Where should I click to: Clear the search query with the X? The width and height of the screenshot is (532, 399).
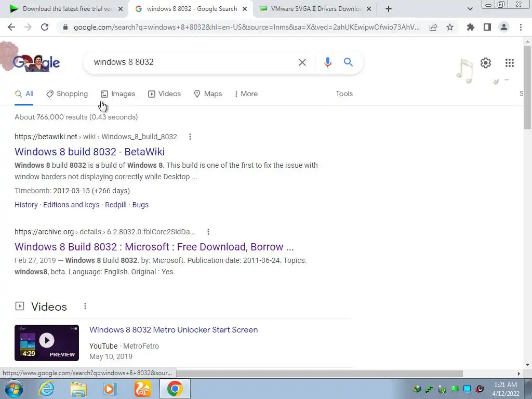[x=302, y=62]
